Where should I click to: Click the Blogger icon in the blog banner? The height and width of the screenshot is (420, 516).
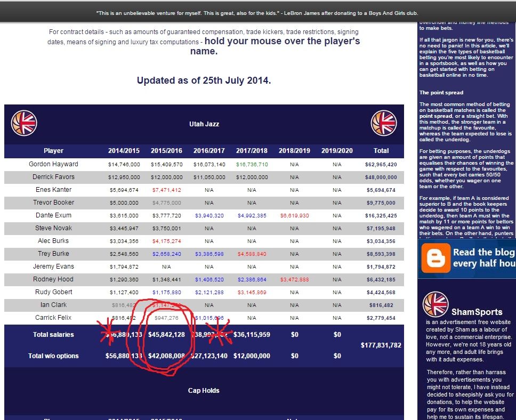(436, 258)
